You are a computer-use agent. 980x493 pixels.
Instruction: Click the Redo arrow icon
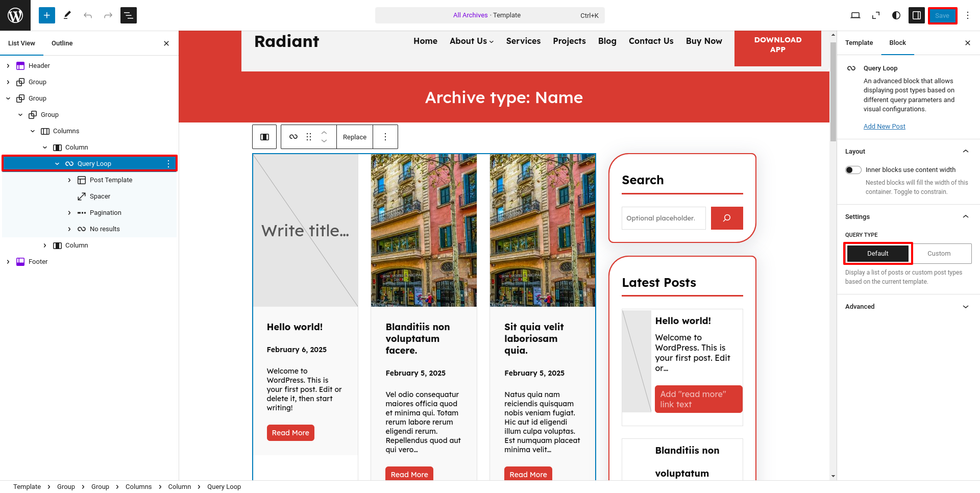[108, 15]
